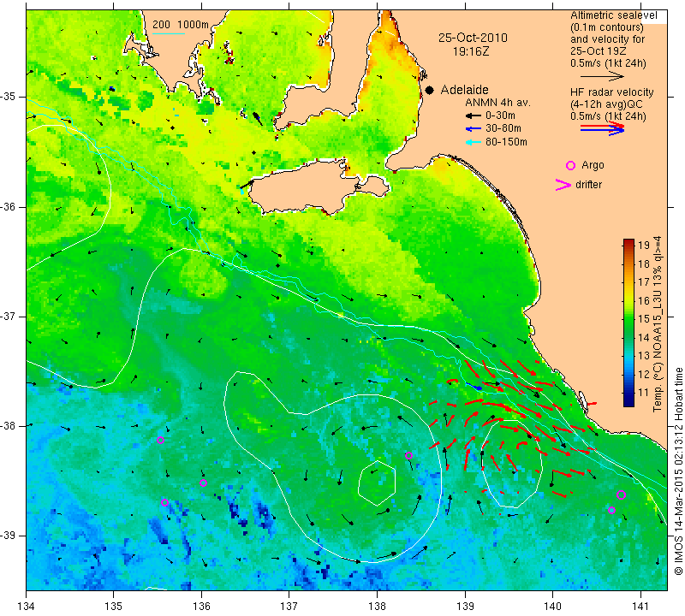The width and height of the screenshot is (685, 616).
Task: Click longitude label 134 on the bottom axis
Action: pyautogui.click(x=27, y=607)
